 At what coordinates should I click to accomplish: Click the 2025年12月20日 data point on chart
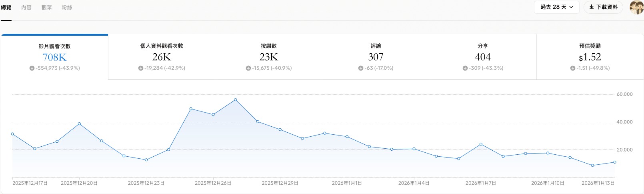click(x=79, y=124)
